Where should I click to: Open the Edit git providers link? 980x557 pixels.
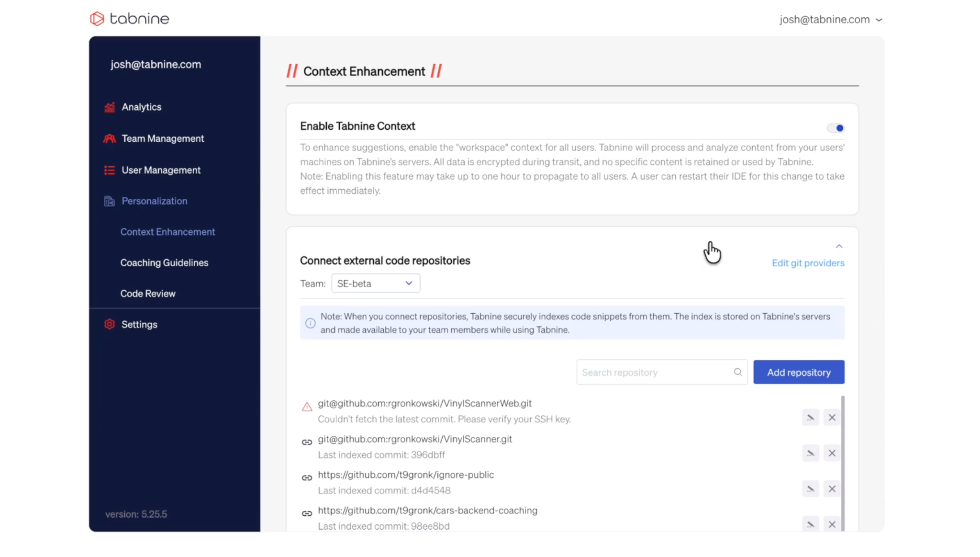(808, 263)
